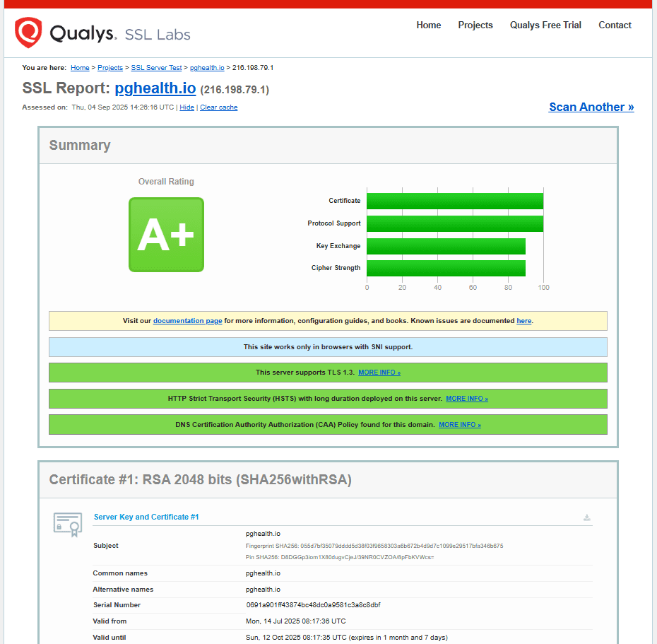Open MORE INFO link for TLS 1.3
Image resolution: width=657 pixels, height=644 pixels.
click(379, 373)
